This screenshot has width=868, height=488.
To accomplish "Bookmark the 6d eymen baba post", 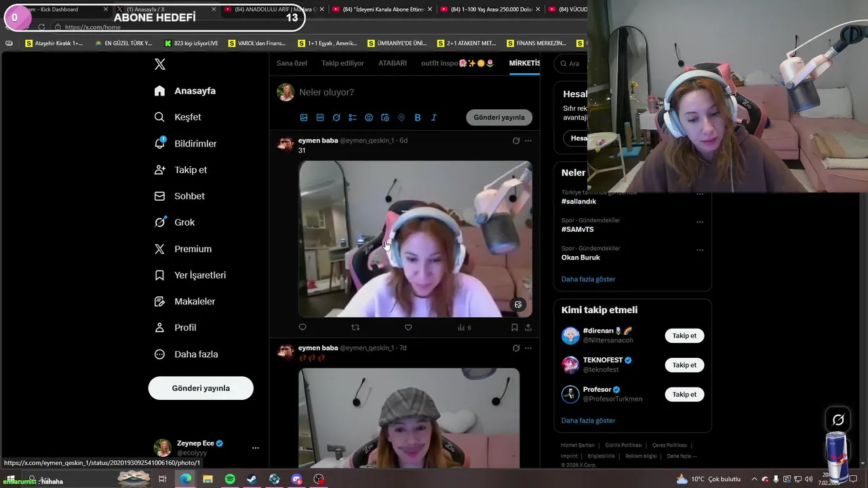I will pos(515,327).
